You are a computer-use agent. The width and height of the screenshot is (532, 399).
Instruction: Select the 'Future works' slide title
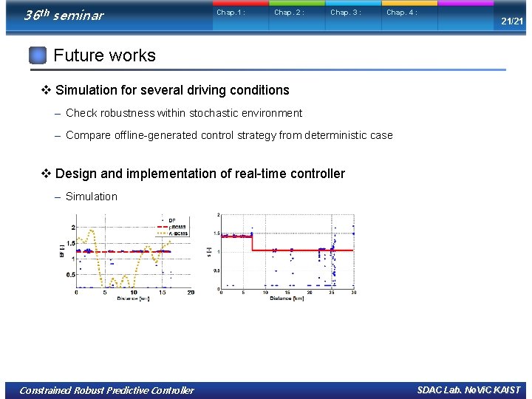click(x=104, y=55)
